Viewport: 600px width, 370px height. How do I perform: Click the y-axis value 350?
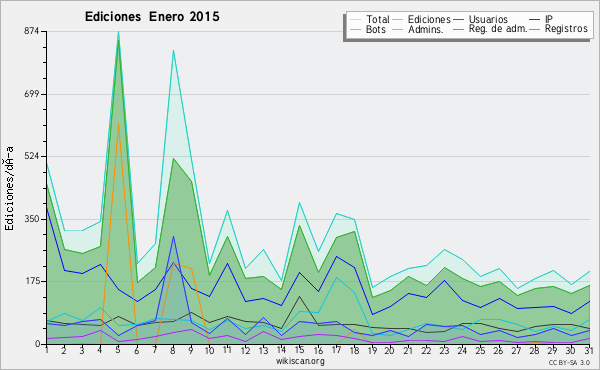(32, 219)
